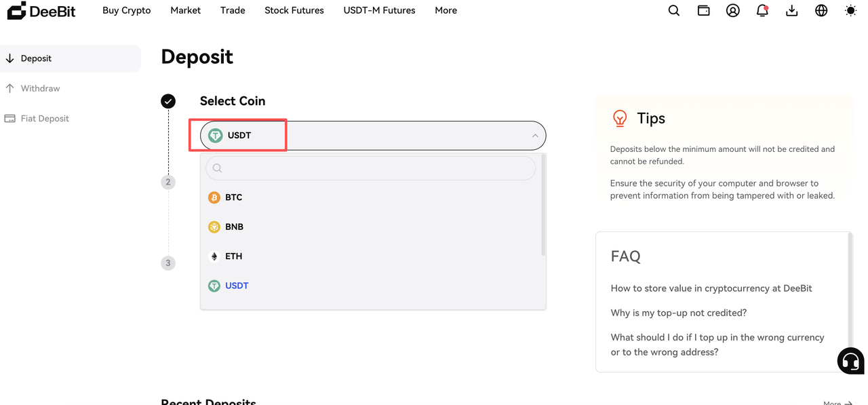
Task: Click the Tether icon in the selected-coin box
Action: (x=216, y=136)
